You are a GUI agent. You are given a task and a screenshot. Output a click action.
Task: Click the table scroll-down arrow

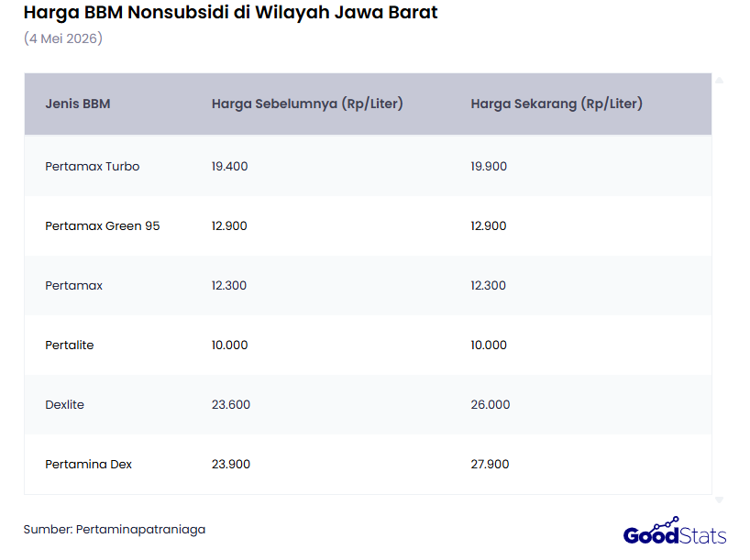click(719, 500)
